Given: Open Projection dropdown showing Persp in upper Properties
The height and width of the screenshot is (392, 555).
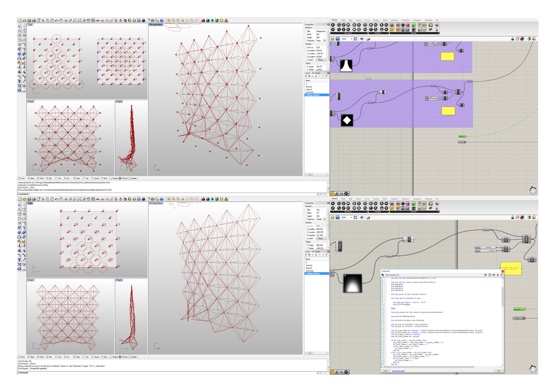Looking at the screenshot, I should pyautogui.click(x=325, y=41).
